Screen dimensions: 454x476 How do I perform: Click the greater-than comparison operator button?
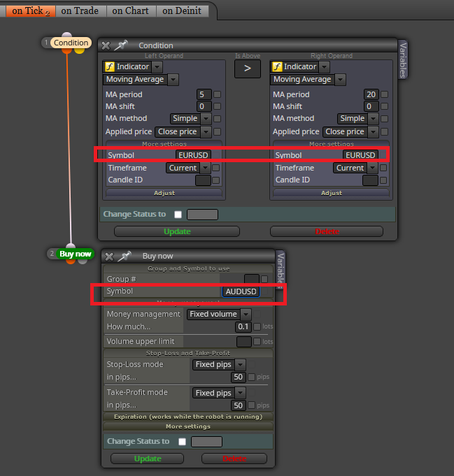click(x=248, y=68)
